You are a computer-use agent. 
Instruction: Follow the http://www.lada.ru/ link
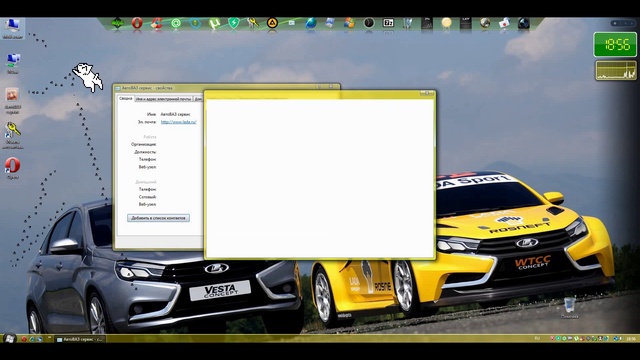(178, 122)
